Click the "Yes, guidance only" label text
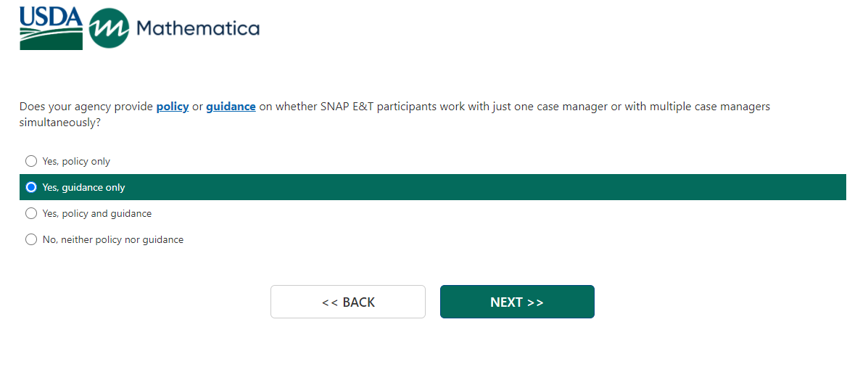 (x=83, y=187)
